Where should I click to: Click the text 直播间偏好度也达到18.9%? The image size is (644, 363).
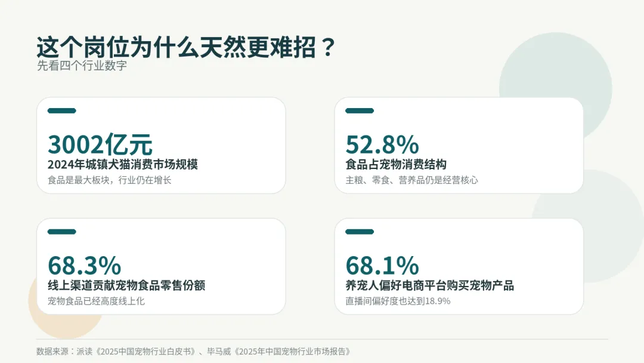click(398, 301)
